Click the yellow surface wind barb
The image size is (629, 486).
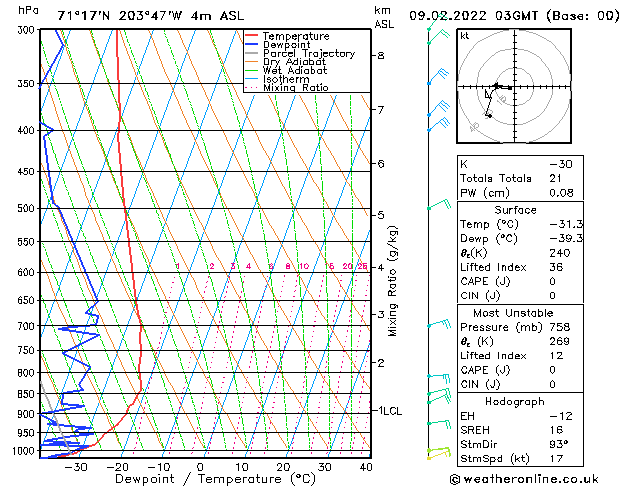439,454
